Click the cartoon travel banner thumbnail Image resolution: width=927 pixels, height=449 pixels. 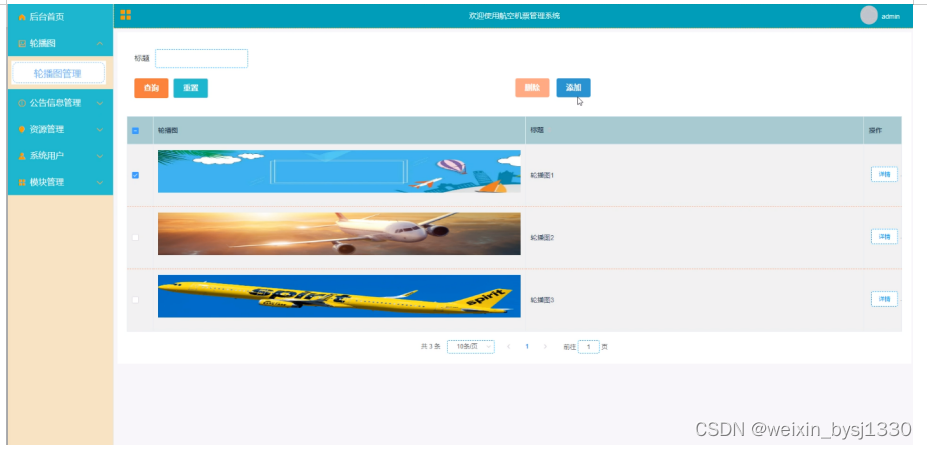pos(339,172)
